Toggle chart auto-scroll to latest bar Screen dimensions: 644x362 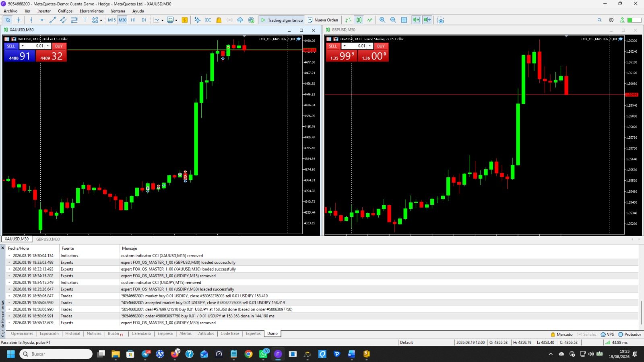point(416,20)
